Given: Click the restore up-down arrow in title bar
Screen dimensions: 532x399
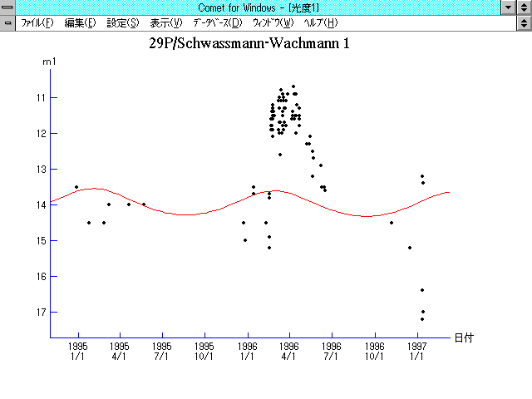Looking at the screenshot, I should (524, 7).
